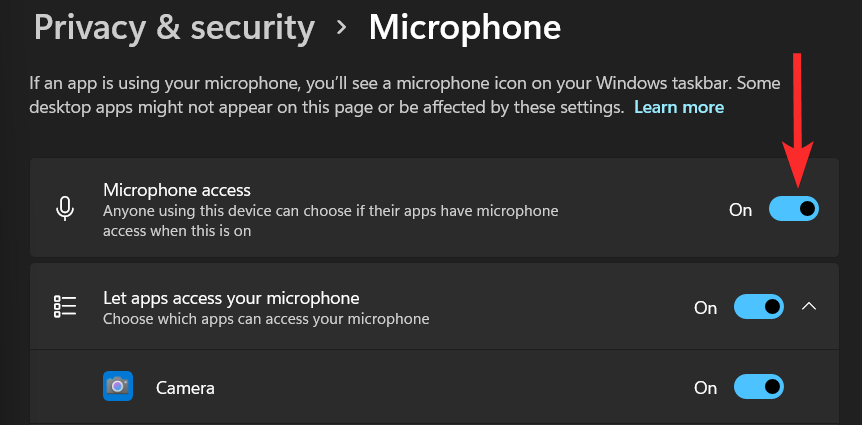
Task: Go back to Privacy & security breadcrumb
Action: (x=174, y=27)
